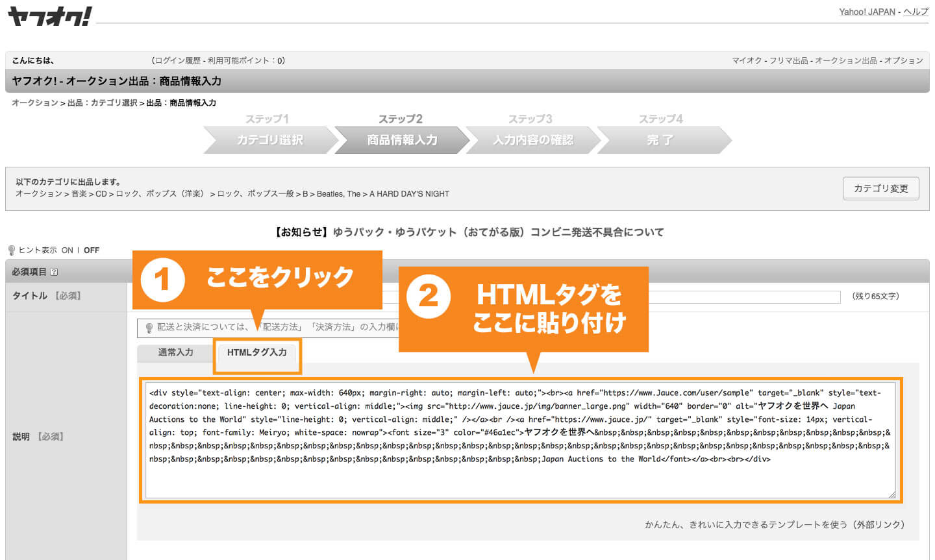Click the textarea resize grip handle
This screenshot has width=935, height=560.
[892, 494]
